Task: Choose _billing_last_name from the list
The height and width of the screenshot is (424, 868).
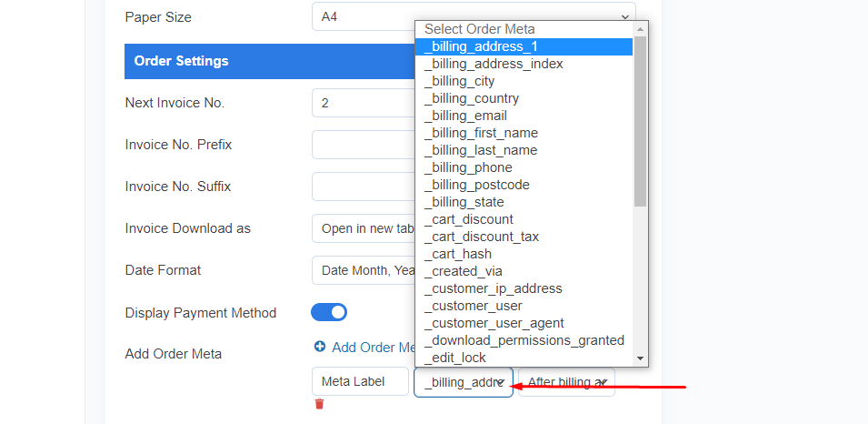Action: coord(524,150)
